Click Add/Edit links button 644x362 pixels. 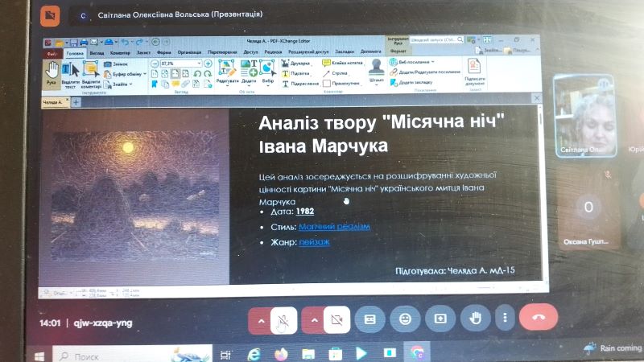425,72
